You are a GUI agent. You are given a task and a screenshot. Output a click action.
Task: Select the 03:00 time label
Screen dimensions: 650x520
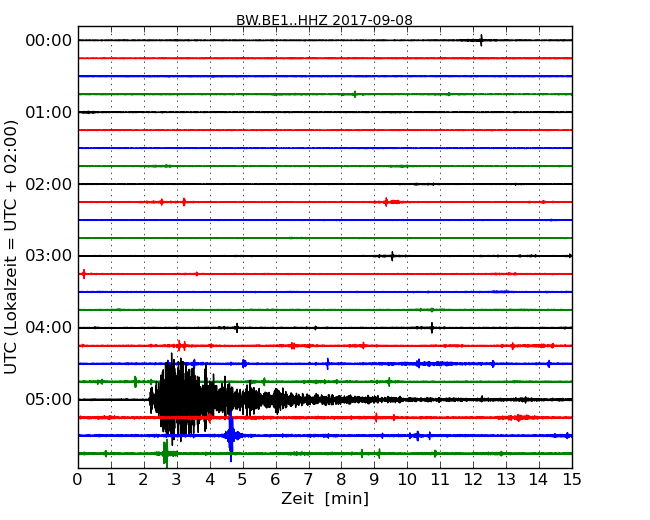pos(49,256)
